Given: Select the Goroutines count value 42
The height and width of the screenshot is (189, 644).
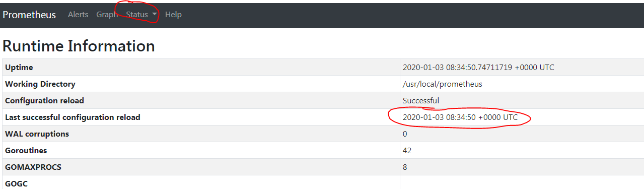Looking at the screenshot, I should (x=407, y=151).
